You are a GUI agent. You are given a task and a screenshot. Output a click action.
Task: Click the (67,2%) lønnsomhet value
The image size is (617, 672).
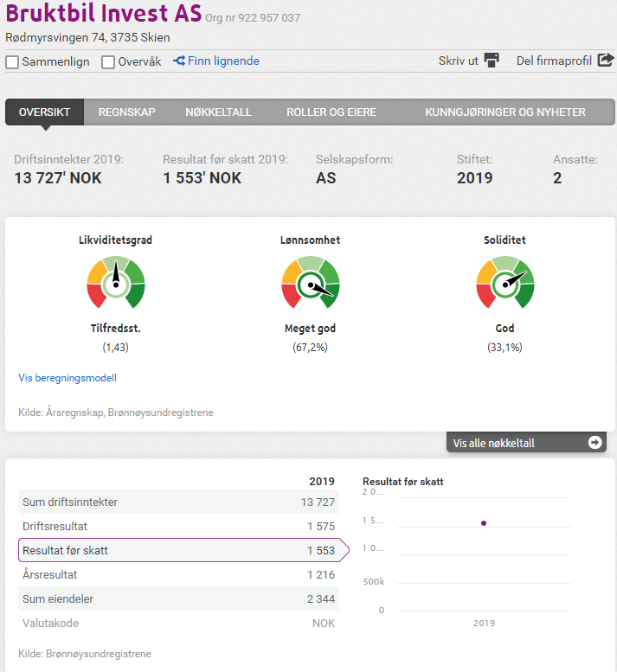pyautogui.click(x=310, y=347)
